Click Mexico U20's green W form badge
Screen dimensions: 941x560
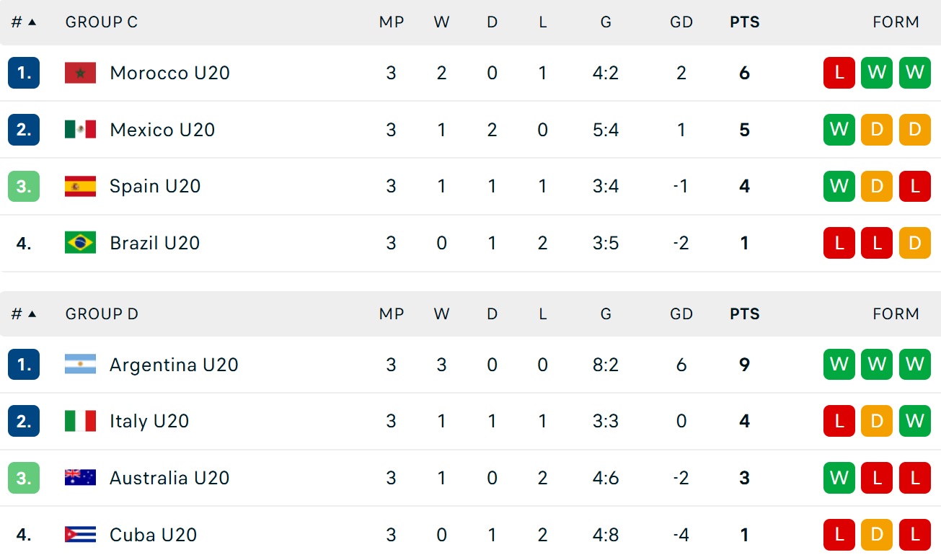(839, 130)
